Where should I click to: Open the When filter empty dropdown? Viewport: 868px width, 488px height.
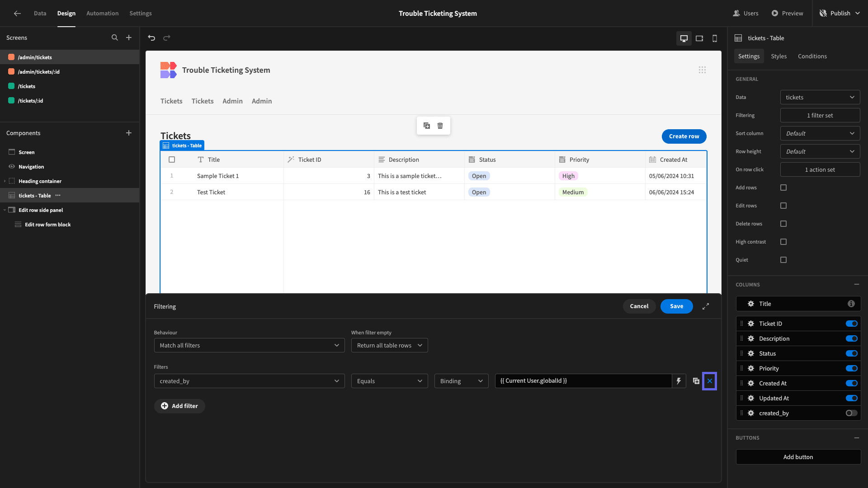pyautogui.click(x=389, y=345)
